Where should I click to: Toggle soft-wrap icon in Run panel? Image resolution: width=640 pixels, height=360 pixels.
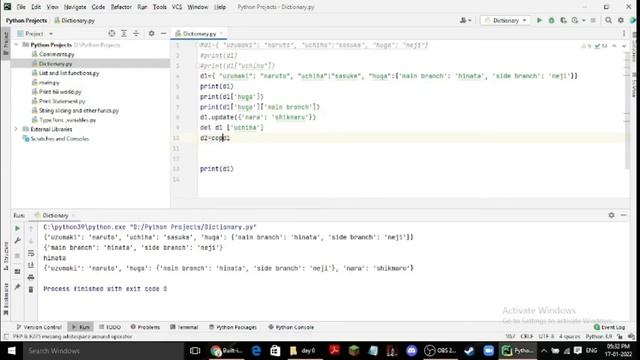click(x=31, y=253)
